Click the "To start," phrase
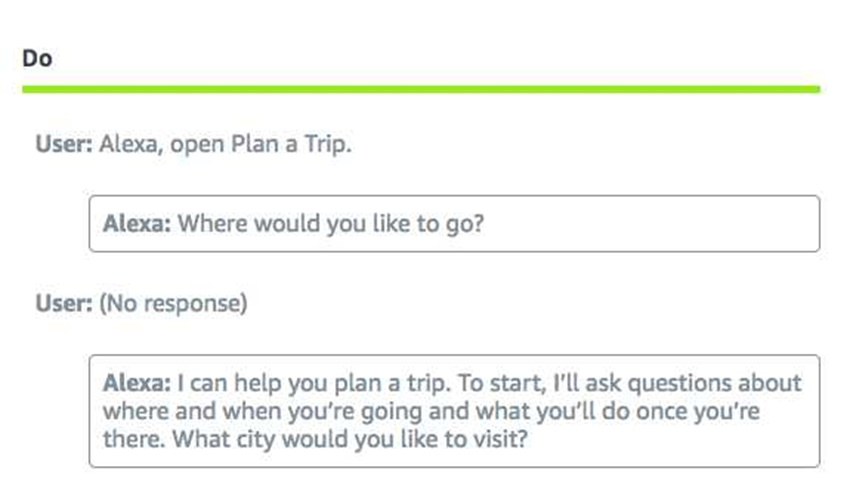Image resolution: width=850 pixels, height=496 pixels. click(x=501, y=383)
